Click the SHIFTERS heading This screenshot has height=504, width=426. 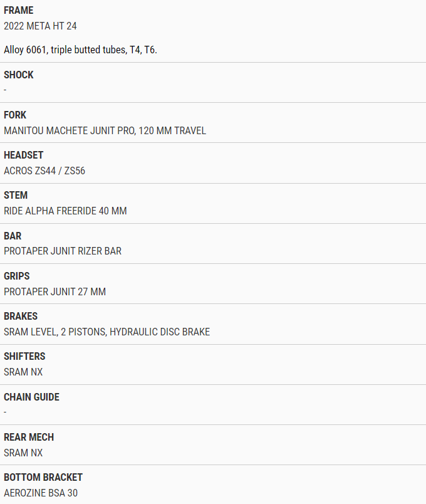click(x=24, y=357)
